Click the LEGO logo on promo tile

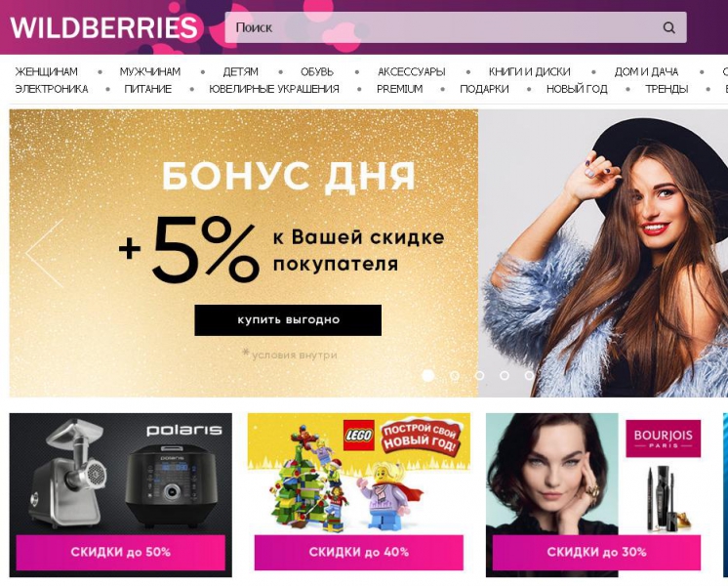(x=358, y=436)
